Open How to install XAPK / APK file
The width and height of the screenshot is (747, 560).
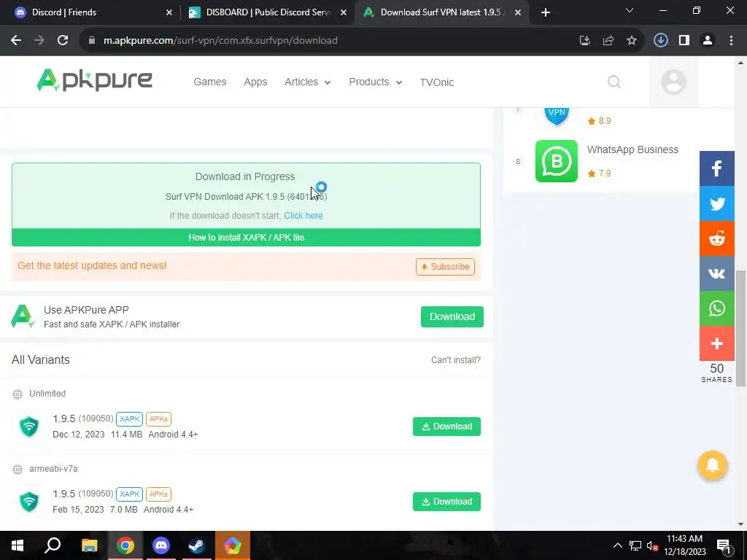tap(246, 237)
